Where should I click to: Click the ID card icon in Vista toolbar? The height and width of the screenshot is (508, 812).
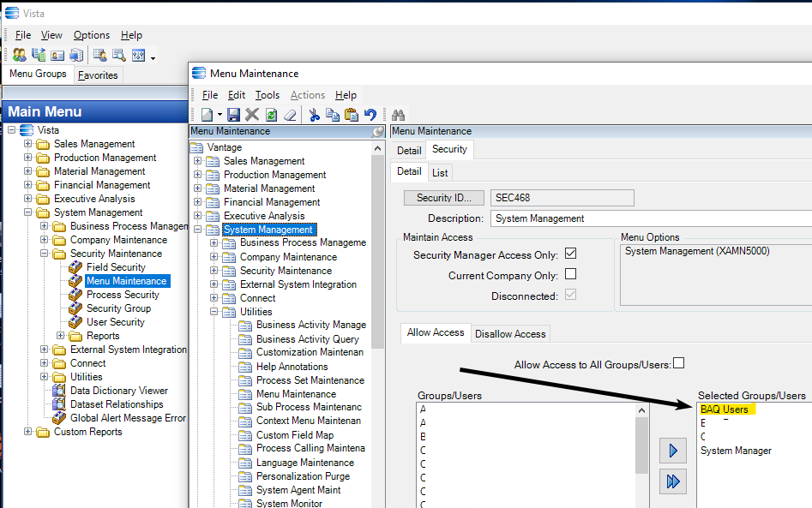tap(57, 55)
